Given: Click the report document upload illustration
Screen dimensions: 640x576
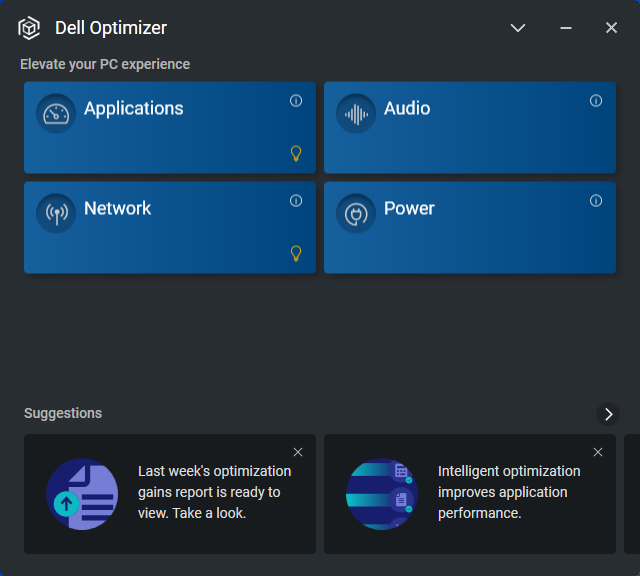Looking at the screenshot, I should [82, 494].
